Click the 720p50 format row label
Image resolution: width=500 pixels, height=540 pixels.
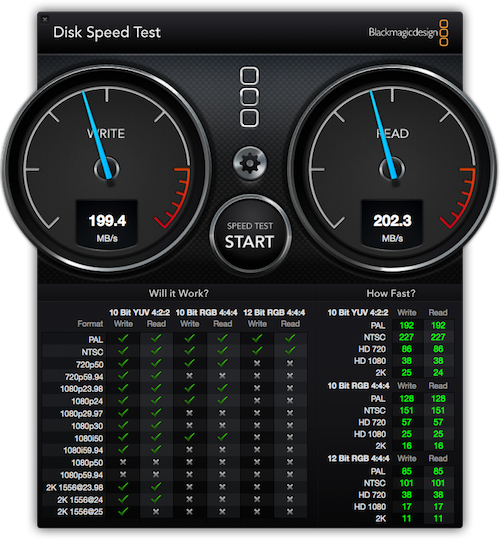pyautogui.click(x=90, y=364)
